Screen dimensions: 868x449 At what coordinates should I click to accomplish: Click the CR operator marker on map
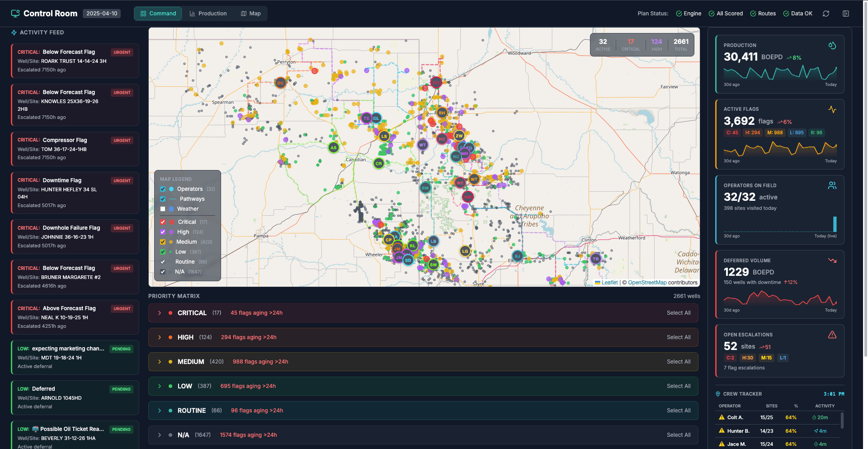[x=379, y=163]
